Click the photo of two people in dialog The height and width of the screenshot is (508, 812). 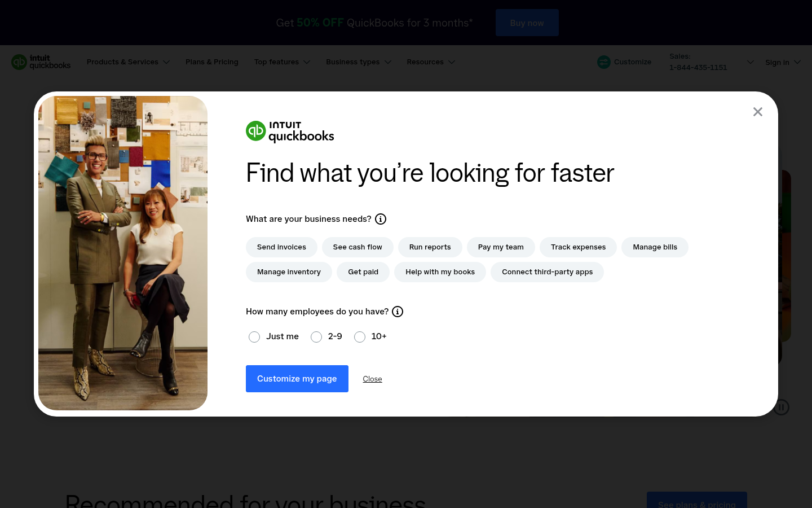pyautogui.click(x=123, y=253)
